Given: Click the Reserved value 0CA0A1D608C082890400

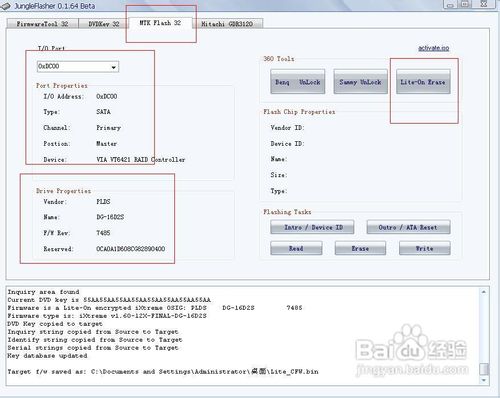Looking at the screenshot, I should point(131,249).
